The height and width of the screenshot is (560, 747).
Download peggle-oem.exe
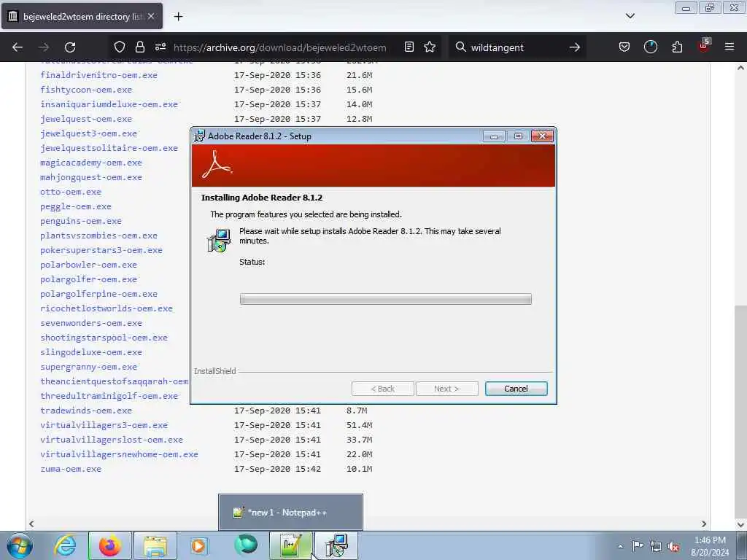tap(76, 206)
